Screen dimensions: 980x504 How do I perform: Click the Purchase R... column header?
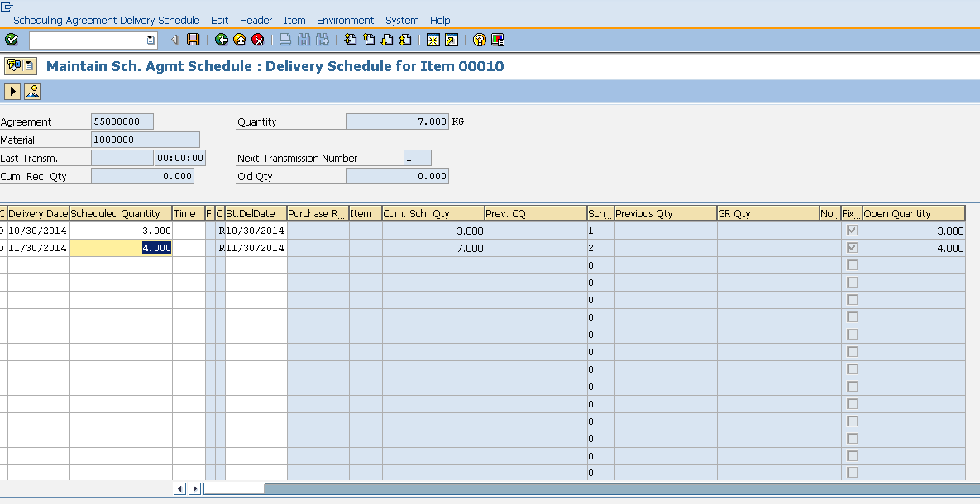pyautogui.click(x=318, y=214)
